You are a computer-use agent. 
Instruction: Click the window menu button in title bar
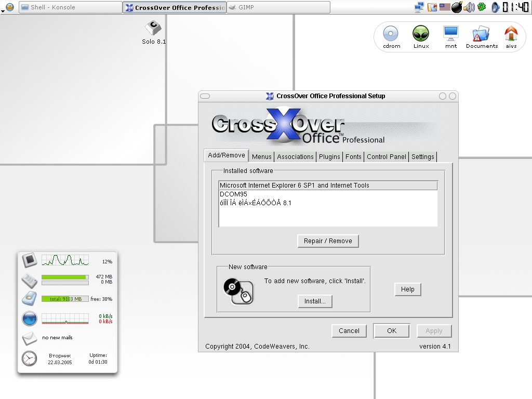coord(205,96)
